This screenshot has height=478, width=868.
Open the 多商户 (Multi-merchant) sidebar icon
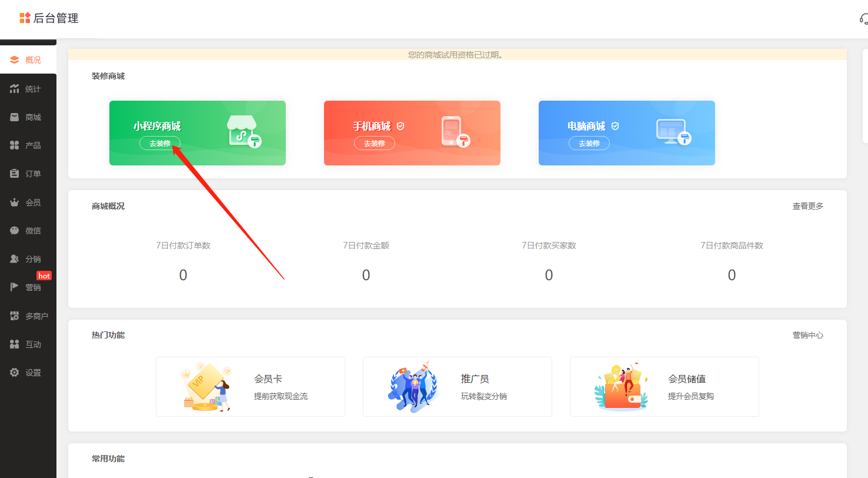point(28,316)
